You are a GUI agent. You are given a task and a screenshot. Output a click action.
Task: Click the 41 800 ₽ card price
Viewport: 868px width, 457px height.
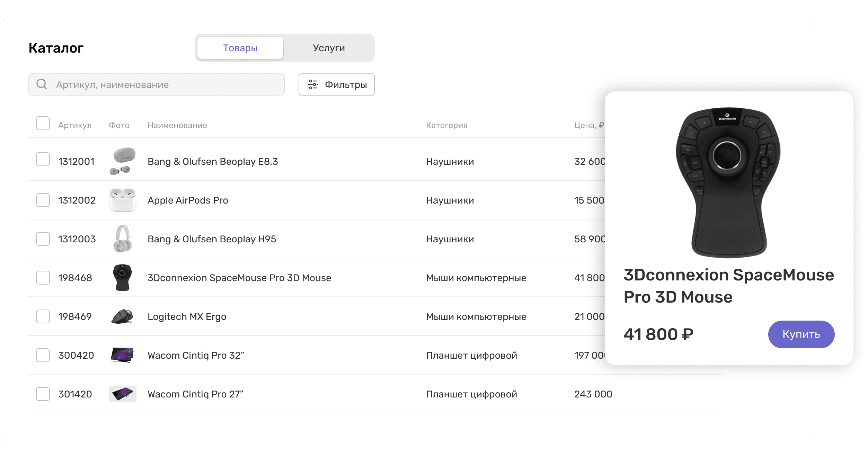coord(658,334)
